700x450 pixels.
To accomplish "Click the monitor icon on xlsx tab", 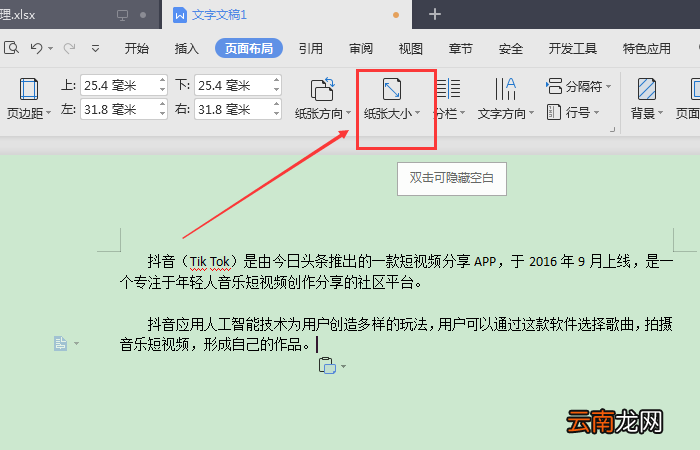I will (x=122, y=15).
